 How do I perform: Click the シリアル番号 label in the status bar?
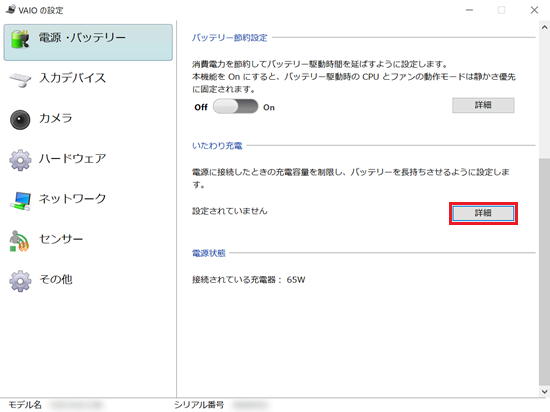[x=199, y=405]
